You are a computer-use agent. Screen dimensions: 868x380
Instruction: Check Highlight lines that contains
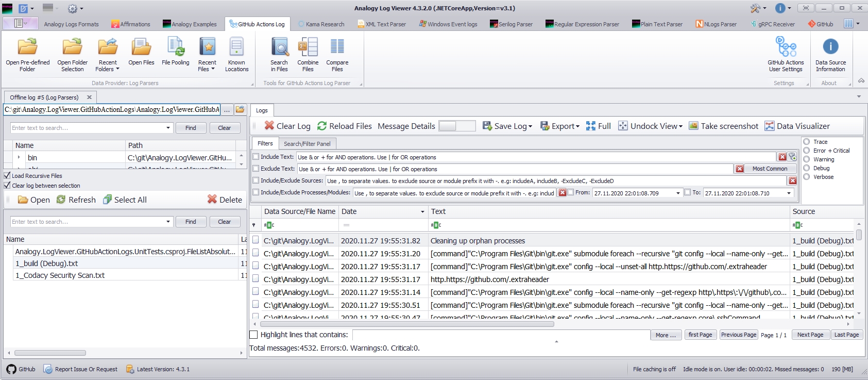[x=253, y=335]
